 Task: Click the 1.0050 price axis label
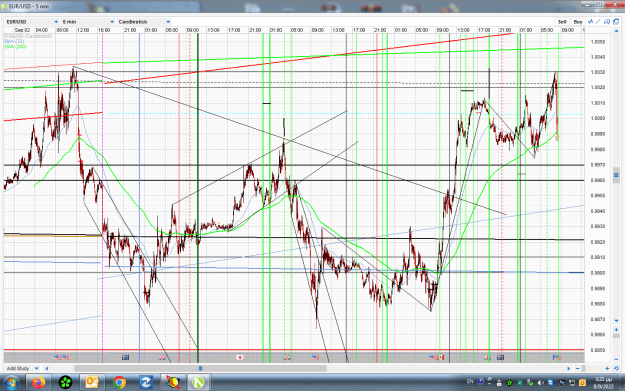[598, 41]
